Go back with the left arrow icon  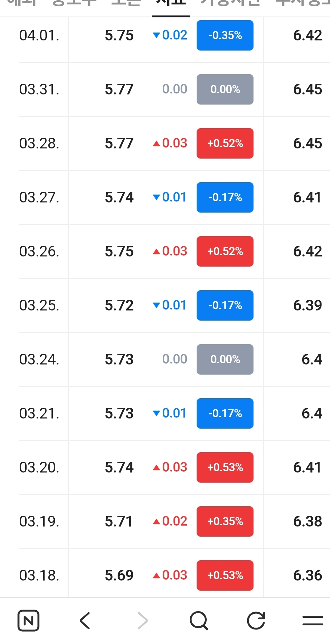(85, 621)
